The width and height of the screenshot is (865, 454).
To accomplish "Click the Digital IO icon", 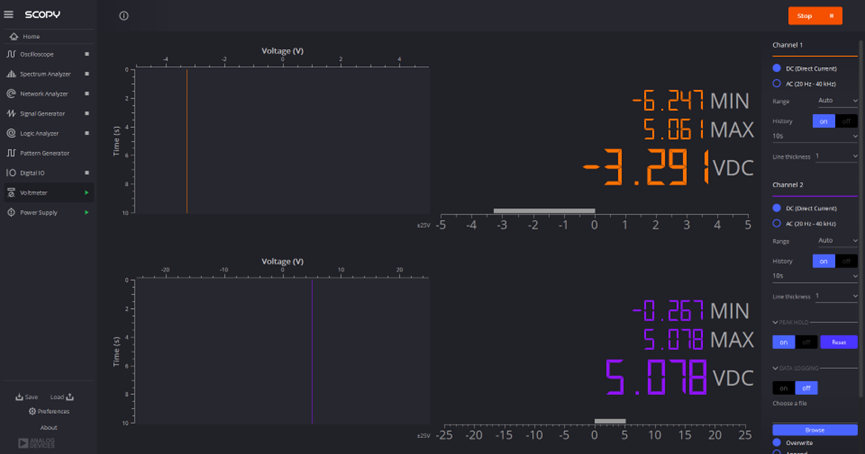I will [11, 173].
